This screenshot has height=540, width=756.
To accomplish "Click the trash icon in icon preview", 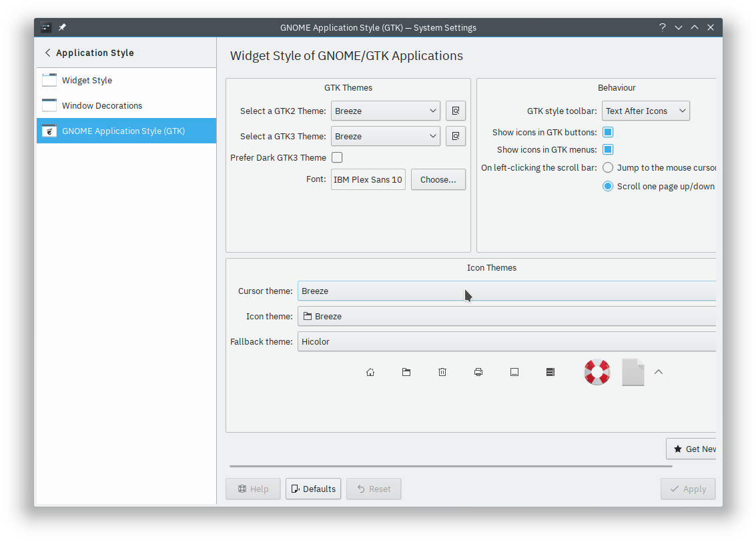I will point(442,372).
